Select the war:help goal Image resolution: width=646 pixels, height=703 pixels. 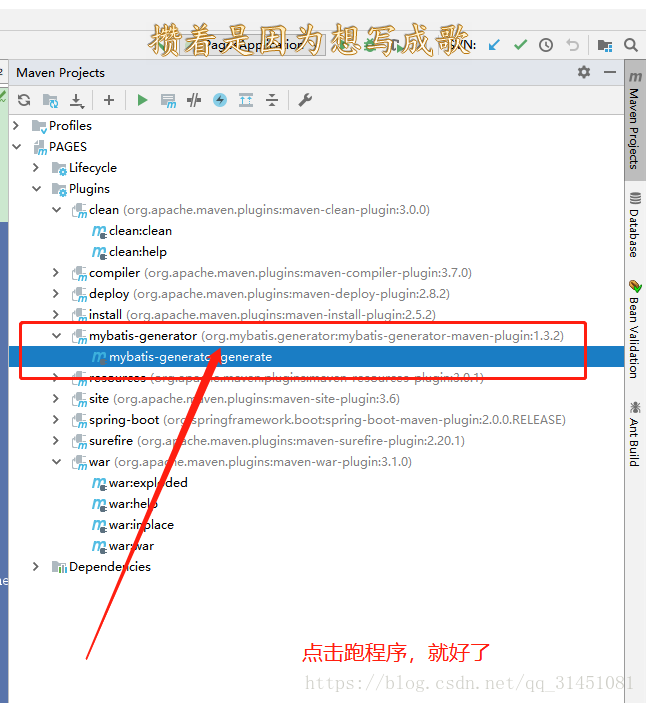pyautogui.click(x=133, y=504)
